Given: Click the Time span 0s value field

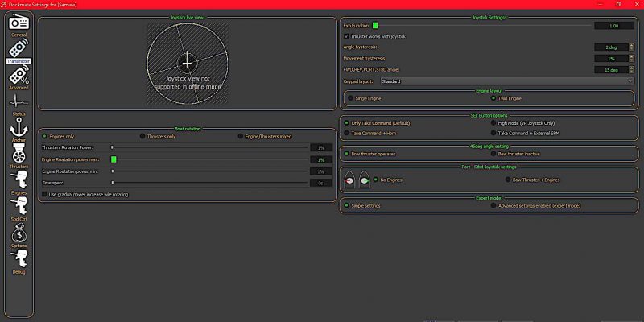Looking at the screenshot, I should point(321,184).
